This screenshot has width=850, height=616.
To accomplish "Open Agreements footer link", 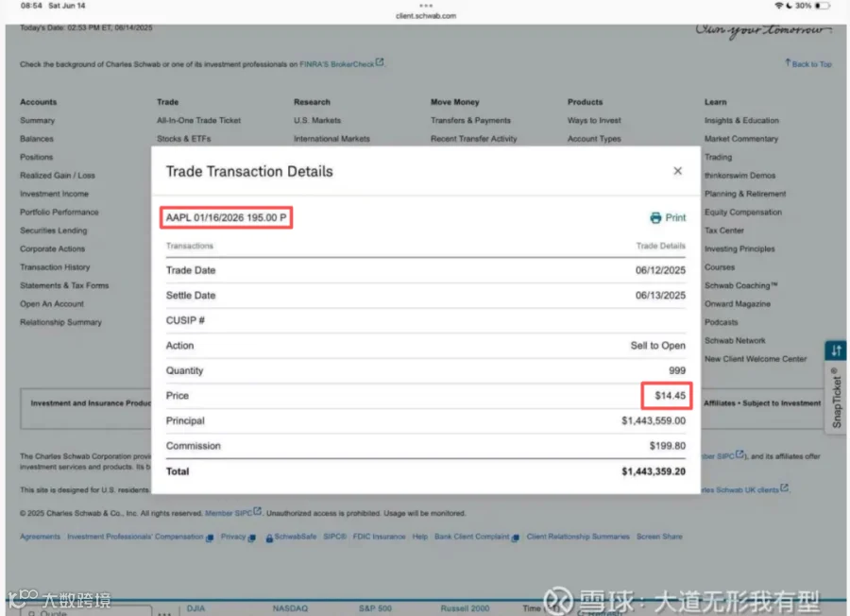I will (x=40, y=537).
